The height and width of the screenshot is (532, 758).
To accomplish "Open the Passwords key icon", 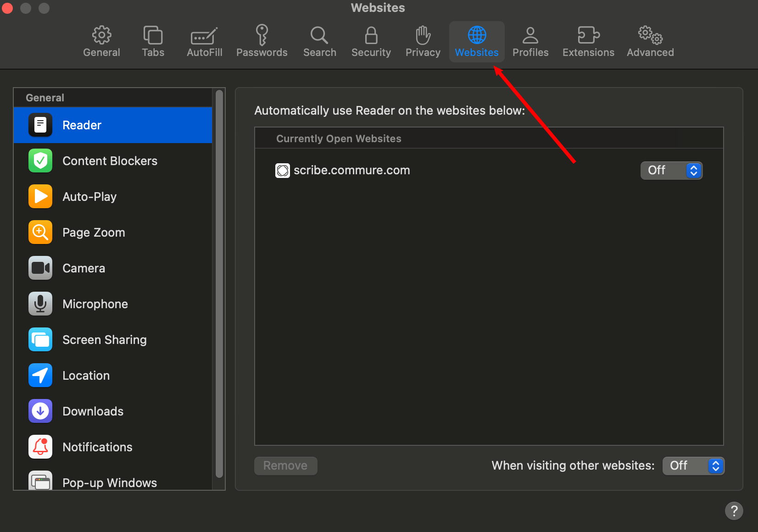I will [x=262, y=35].
